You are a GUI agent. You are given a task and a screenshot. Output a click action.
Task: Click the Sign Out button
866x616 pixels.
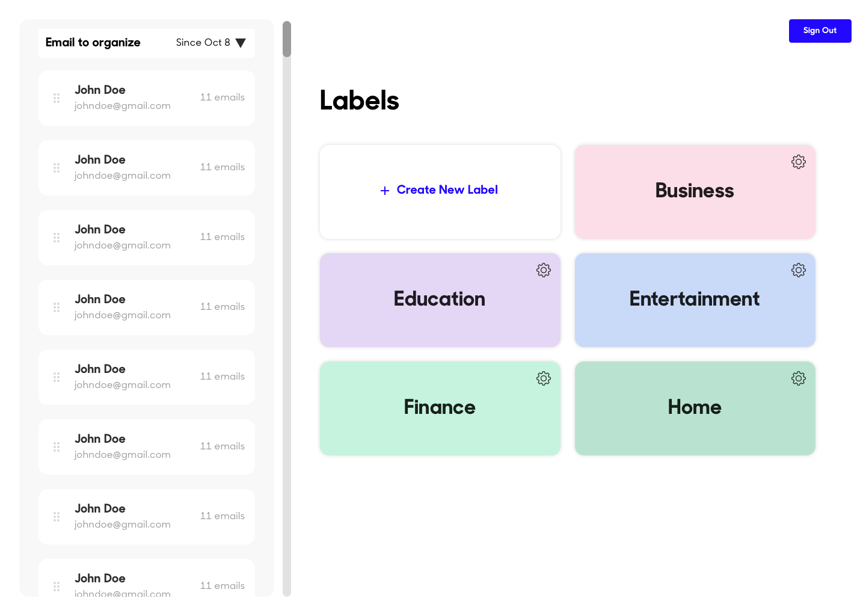pos(820,31)
